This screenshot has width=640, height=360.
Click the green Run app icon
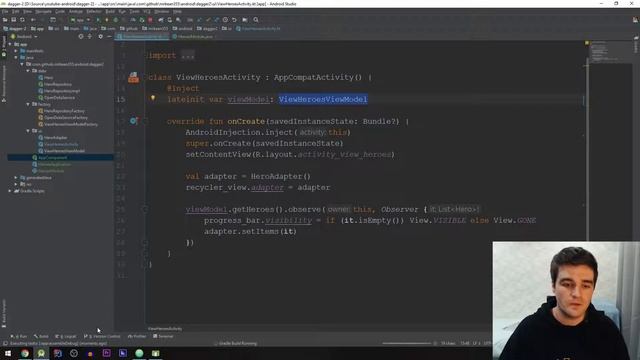98,20
